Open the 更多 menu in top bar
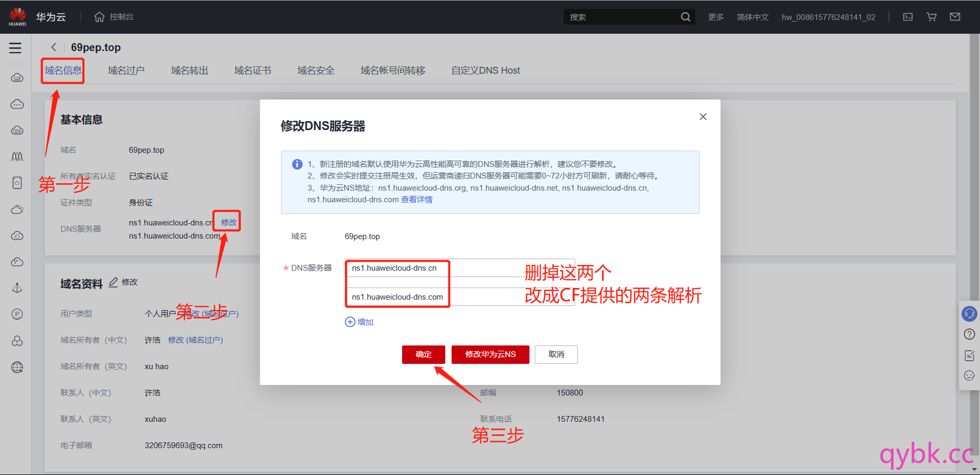The height and width of the screenshot is (475, 980). pos(716,17)
